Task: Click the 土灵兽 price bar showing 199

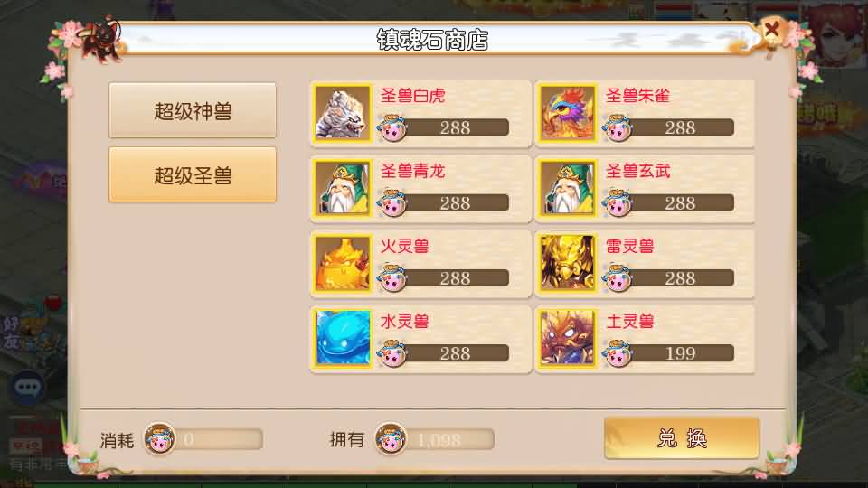Action: pos(680,353)
